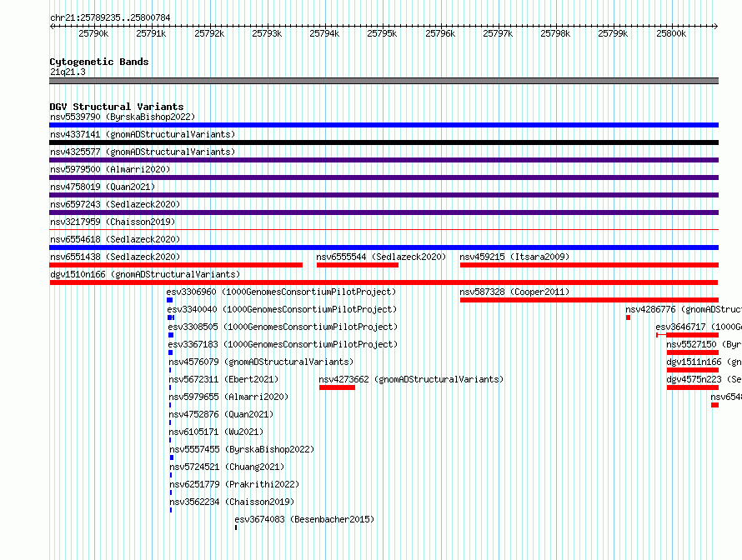Image resolution: width=742 pixels, height=560 pixels.
Task: Click the 25800k ruler tick label
Action: tap(671, 33)
